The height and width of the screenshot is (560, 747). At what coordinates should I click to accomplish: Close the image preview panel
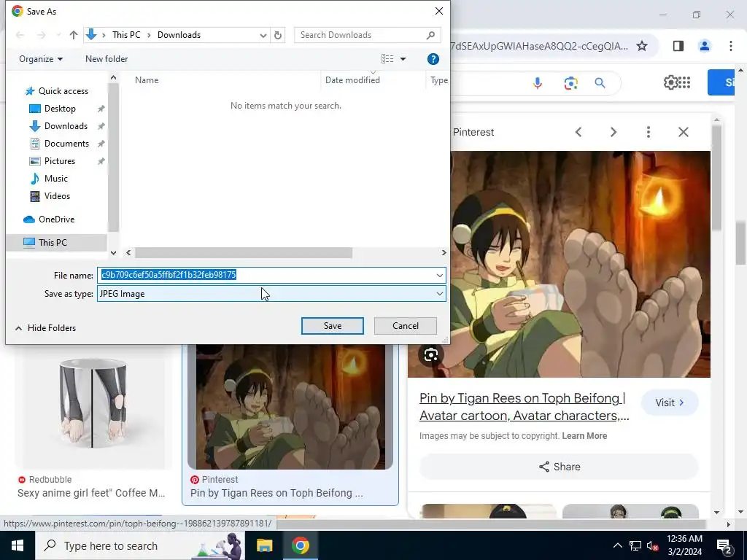(x=683, y=132)
